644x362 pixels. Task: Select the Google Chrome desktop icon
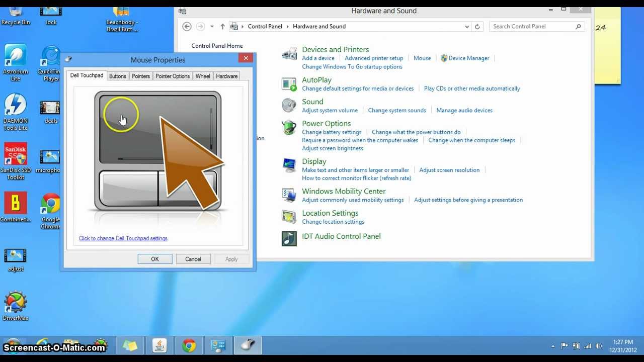click(x=50, y=211)
